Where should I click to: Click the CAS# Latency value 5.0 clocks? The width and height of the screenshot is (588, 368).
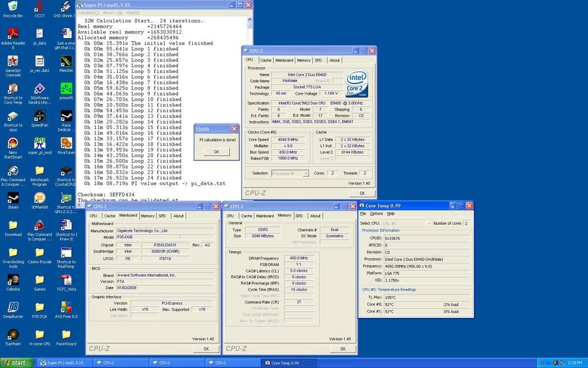coord(299,271)
